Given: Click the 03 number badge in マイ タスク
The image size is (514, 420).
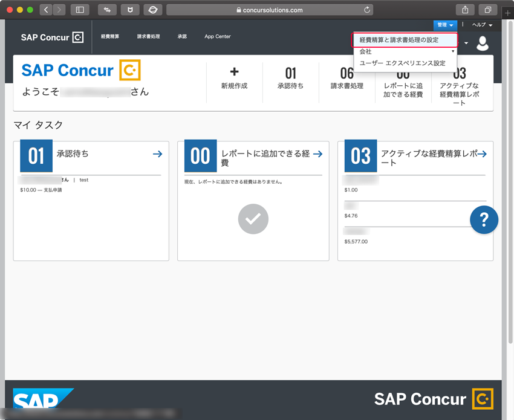Looking at the screenshot, I should coord(360,156).
